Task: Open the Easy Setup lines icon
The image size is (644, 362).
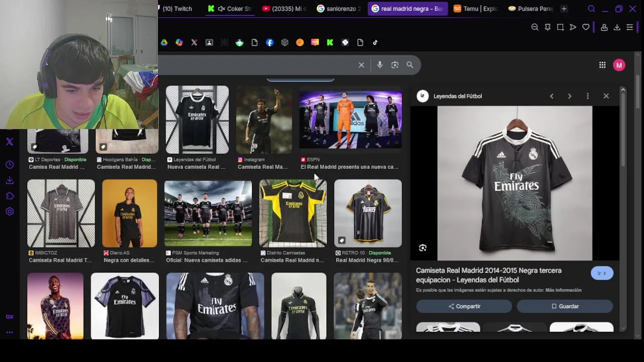Action: coord(630,27)
